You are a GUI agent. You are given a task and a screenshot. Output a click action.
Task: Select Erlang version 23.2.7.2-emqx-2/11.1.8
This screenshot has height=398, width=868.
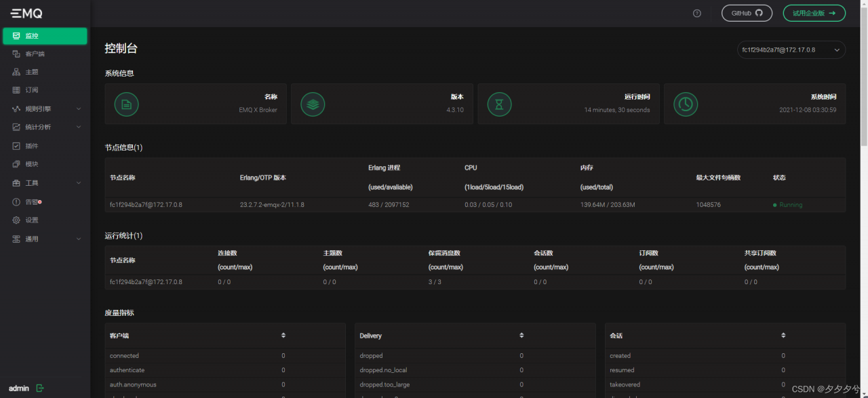(272, 205)
